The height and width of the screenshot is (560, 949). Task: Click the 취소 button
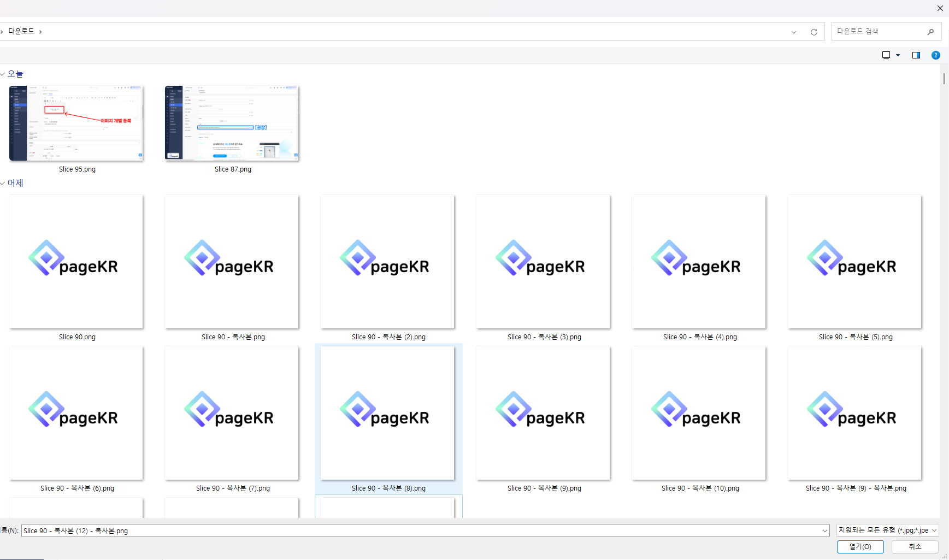click(915, 546)
